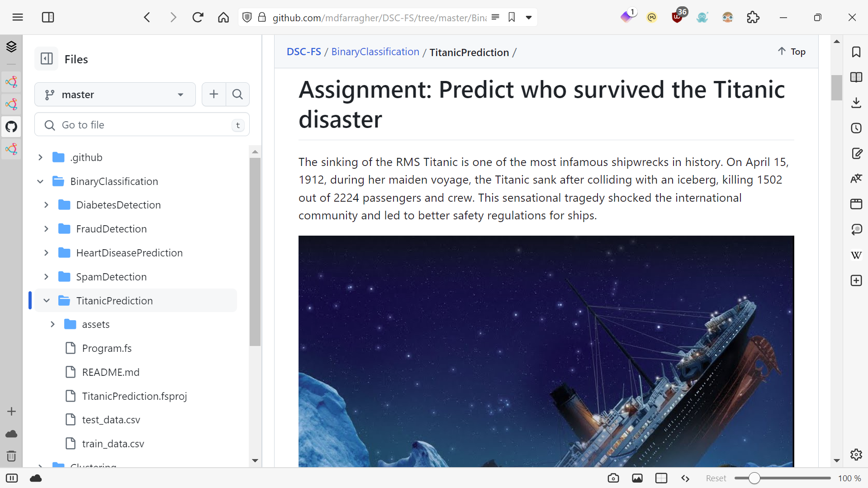Image resolution: width=868 pixels, height=488 pixels.
Task: Click the capture screenshot camera icon
Action: coord(613,478)
